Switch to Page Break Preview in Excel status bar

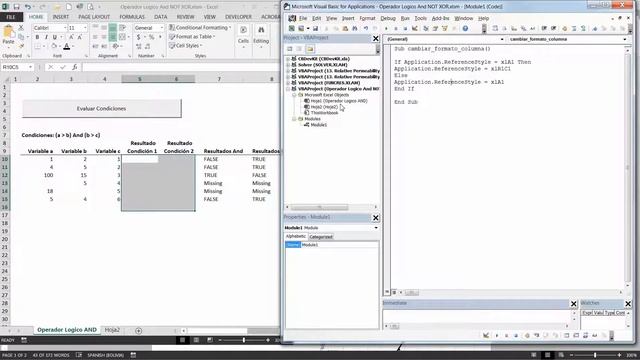[210, 340]
